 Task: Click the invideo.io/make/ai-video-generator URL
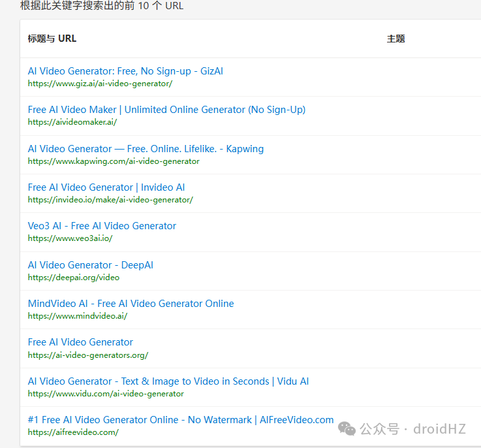click(x=110, y=200)
